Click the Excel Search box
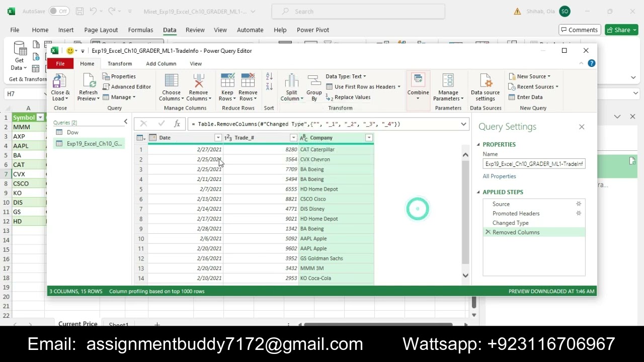644x362 pixels. (x=358, y=11)
